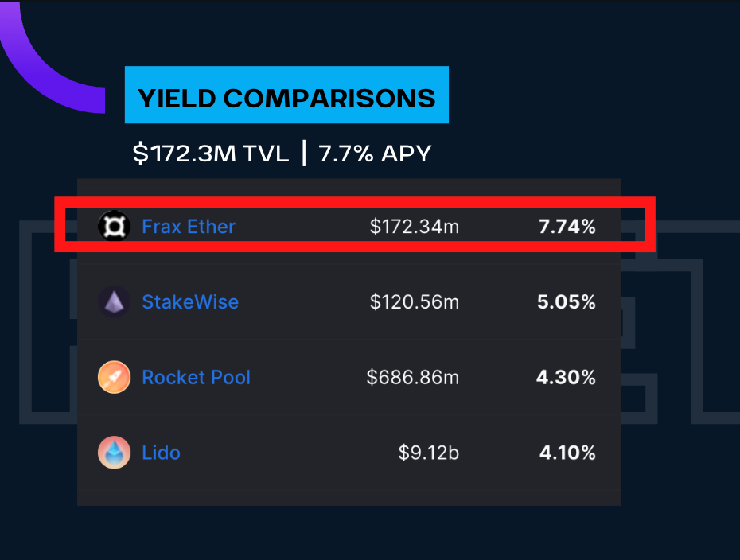
Task: Click the Yield Comparisons heading banner
Action: click(x=286, y=98)
